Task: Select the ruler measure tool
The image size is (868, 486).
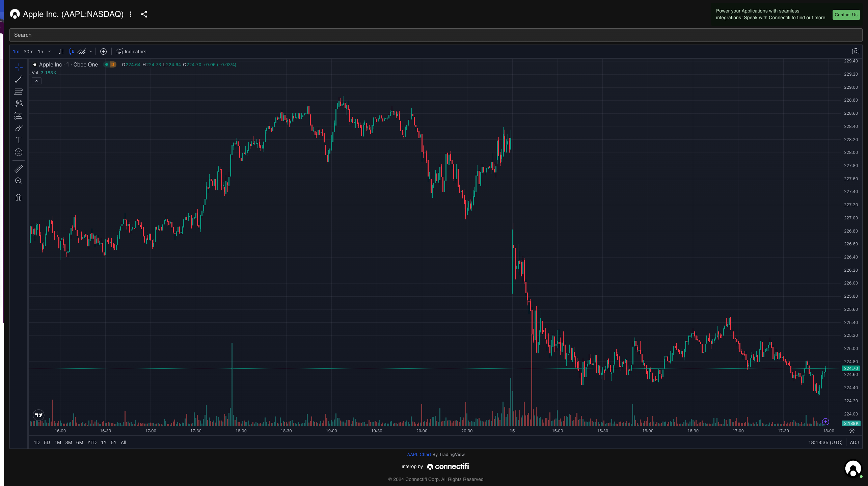Action: click(19, 168)
